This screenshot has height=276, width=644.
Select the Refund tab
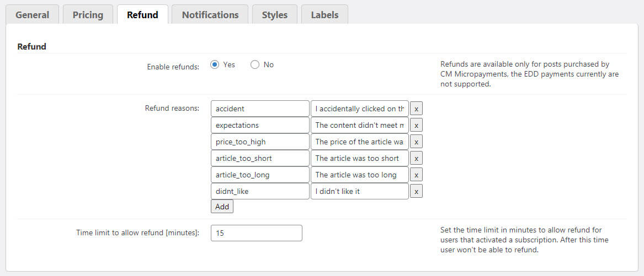[142, 15]
